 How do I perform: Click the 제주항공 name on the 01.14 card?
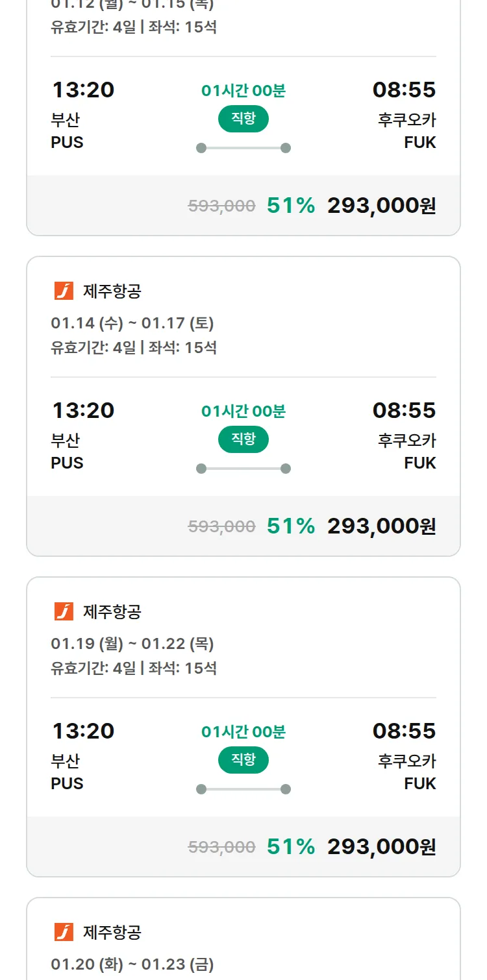[x=112, y=291]
